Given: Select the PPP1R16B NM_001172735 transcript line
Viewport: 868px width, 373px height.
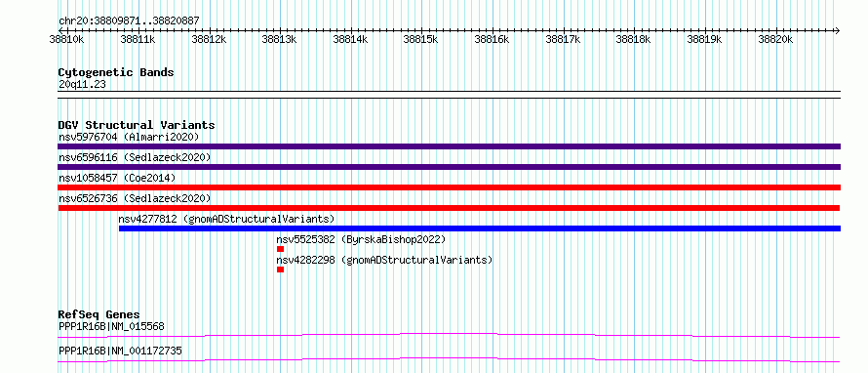Looking at the screenshot, I should 449,359.
